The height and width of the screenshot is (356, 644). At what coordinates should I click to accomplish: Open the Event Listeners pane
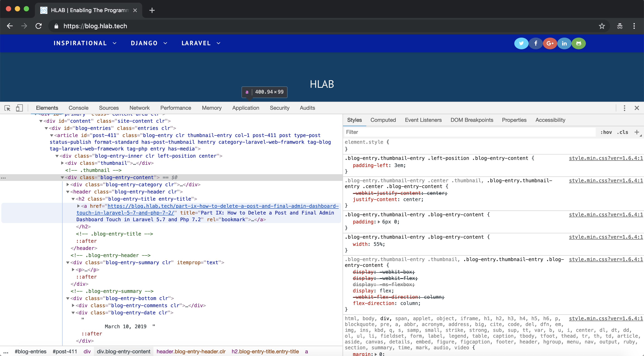[423, 120]
